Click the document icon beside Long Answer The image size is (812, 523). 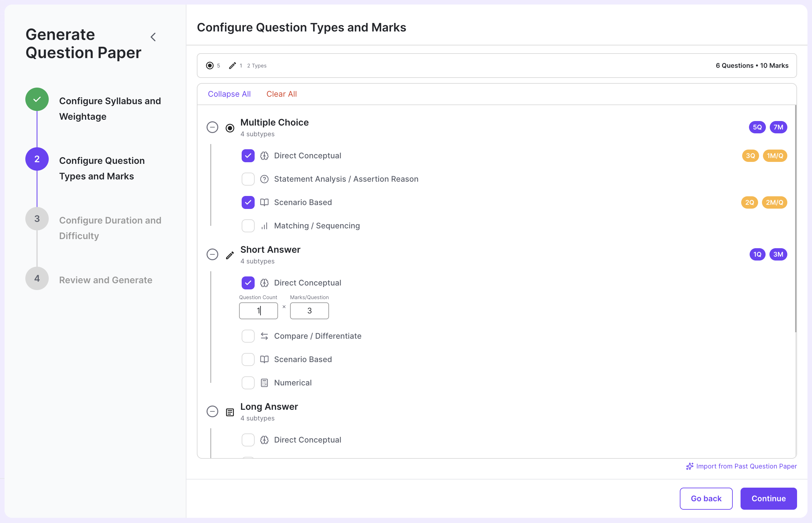point(230,412)
